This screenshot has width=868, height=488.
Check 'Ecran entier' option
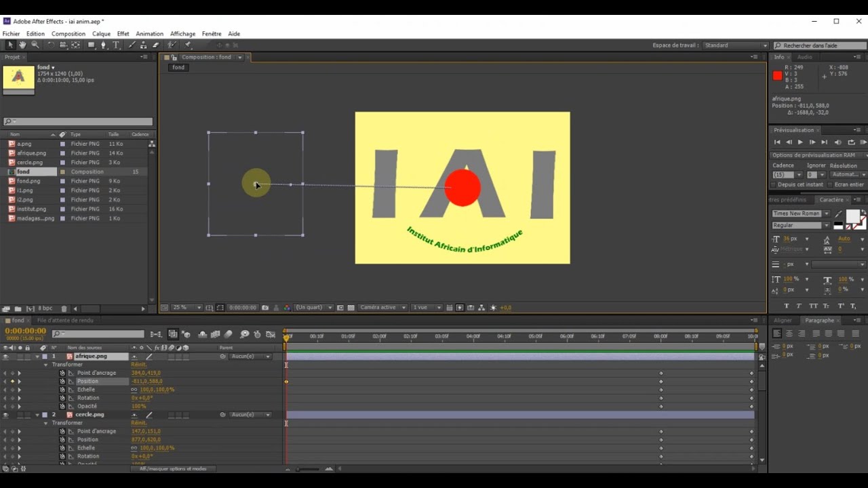tap(830, 184)
